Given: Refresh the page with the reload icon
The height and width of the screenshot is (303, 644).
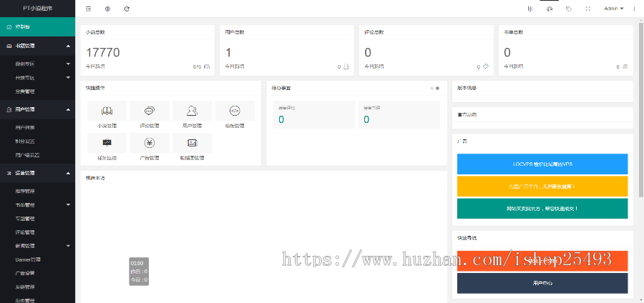Looking at the screenshot, I should coord(127,9).
